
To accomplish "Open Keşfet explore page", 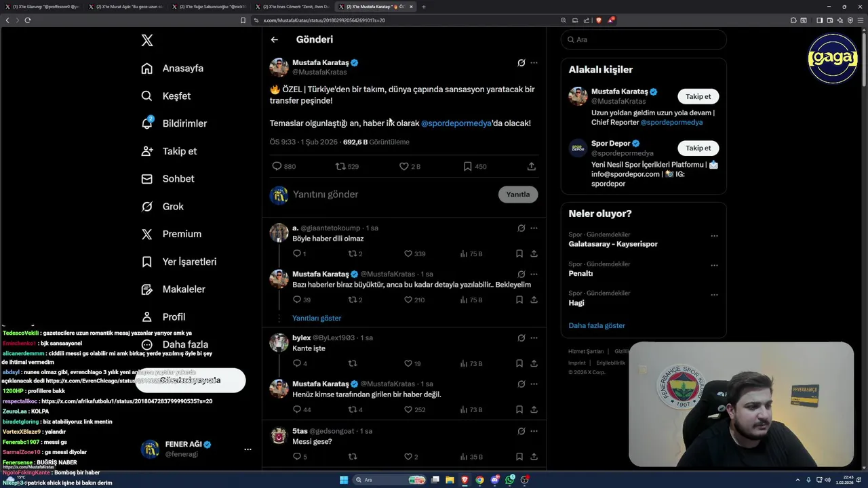I will tap(165, 96).
